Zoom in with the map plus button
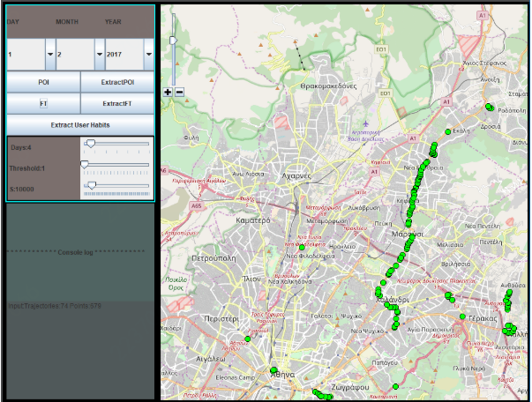This screenshot has height=402, width=532. 168,92
